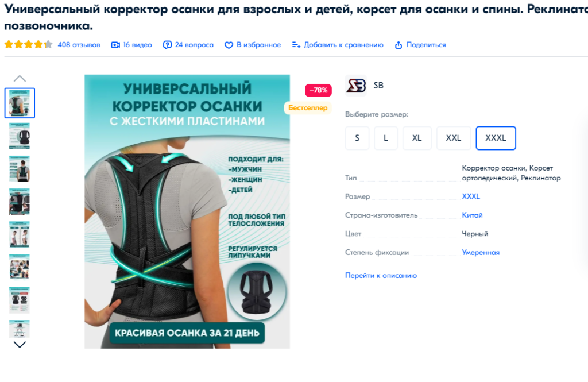This screenshot has height=382, width=588.
Task: Click the 24 вопроса question icon
Action: (167, 45)
